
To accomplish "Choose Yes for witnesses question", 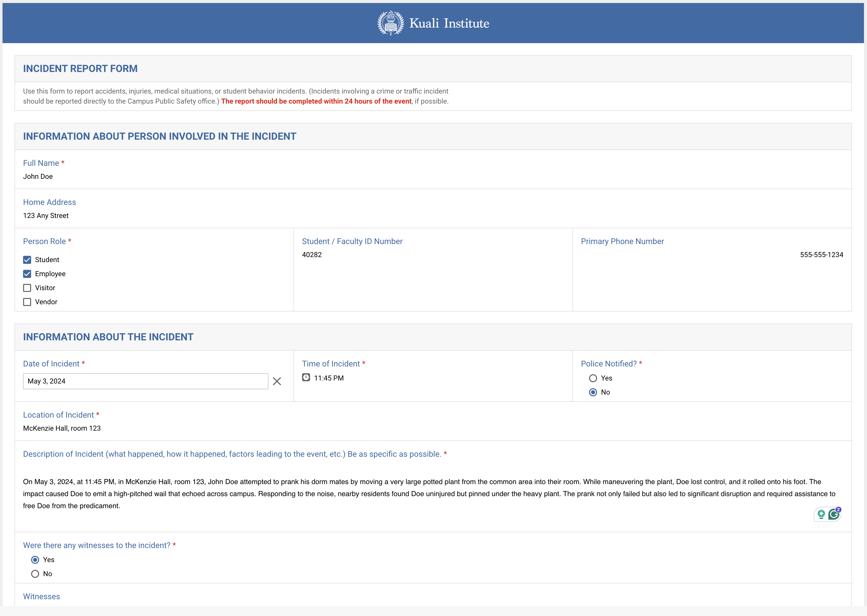I will [35, 560].
